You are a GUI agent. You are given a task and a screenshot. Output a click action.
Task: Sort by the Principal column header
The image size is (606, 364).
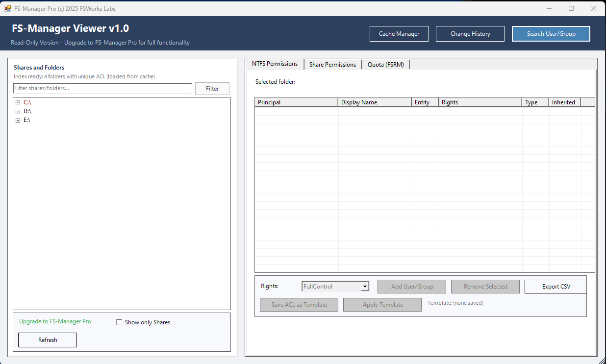(296, 102)
